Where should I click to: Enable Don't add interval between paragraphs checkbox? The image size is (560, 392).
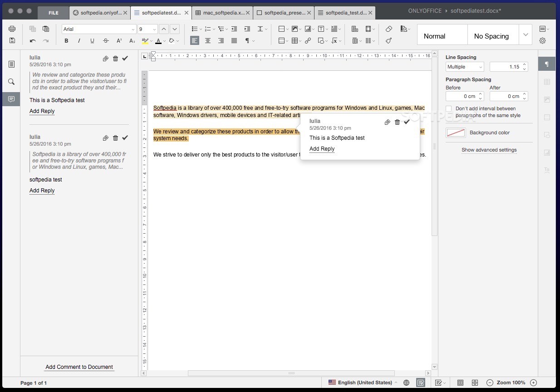pyautogui.click(x=449, y=109)
